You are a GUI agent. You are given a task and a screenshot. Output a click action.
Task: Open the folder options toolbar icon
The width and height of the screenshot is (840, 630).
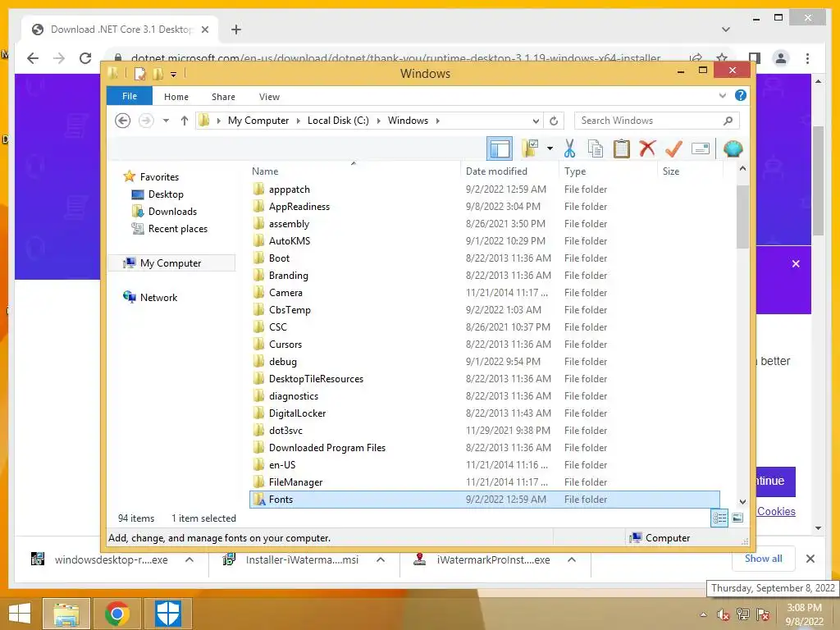pyautogui.click(x=531, y=148)
